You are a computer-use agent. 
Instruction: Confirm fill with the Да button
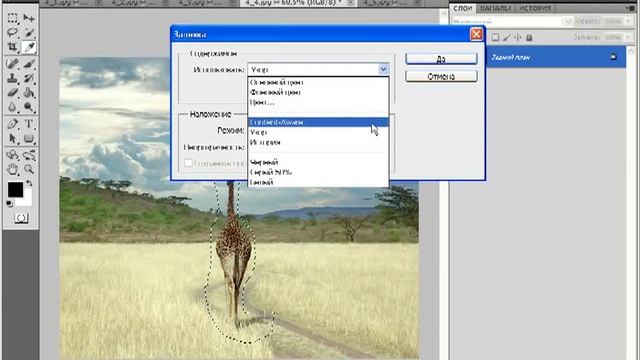click(441, 59)
